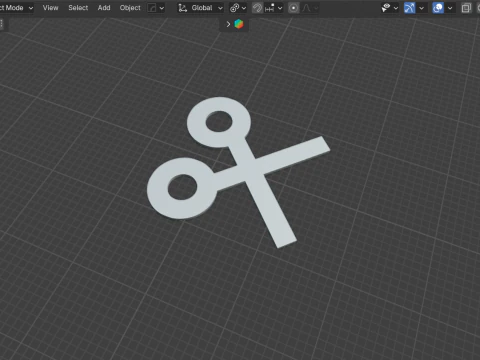Open the Select menu

pos(78,8)
